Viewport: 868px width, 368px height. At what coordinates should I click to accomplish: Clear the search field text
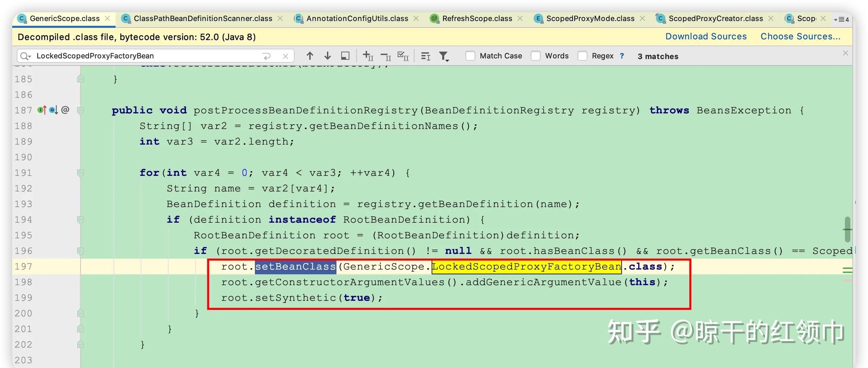coord(285,56)
